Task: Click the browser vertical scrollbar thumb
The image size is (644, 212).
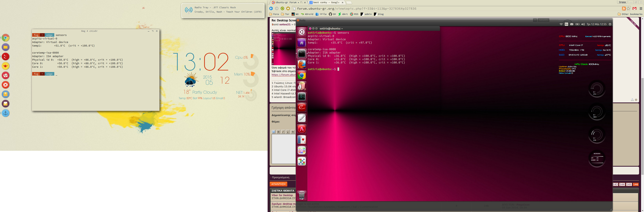Action: [642, 126]
